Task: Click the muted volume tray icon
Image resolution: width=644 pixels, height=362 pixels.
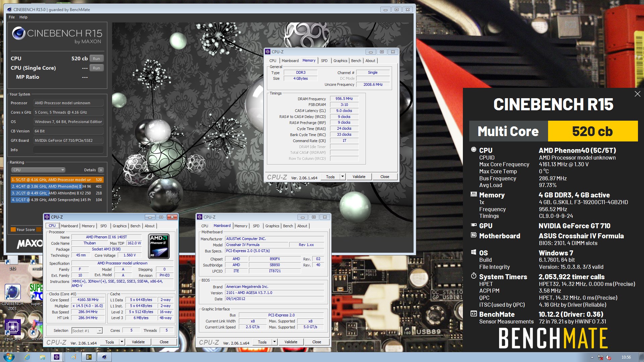Action: [x=608, y=357]
